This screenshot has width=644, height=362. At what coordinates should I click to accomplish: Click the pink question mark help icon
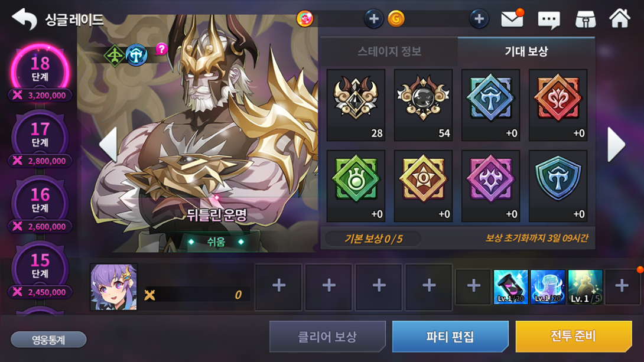(161, 50)
